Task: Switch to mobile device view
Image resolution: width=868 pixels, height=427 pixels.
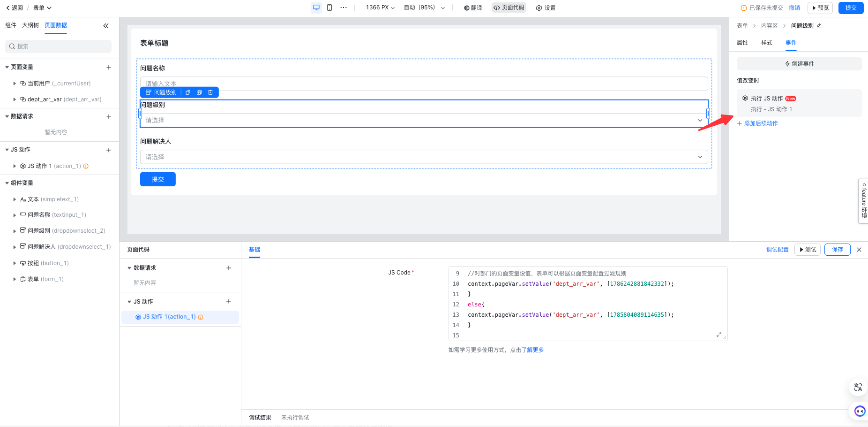Action: (329, 8)
